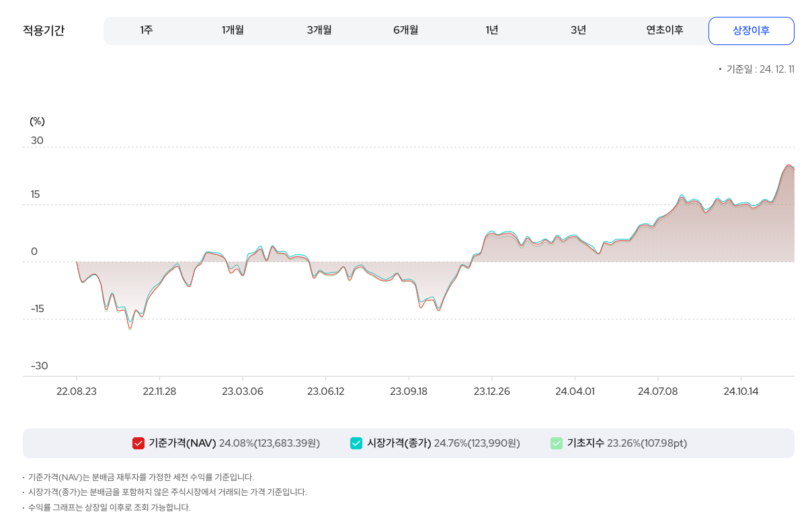Click the note about 분배금 재투자 NAV 기준

click(141, 477)
